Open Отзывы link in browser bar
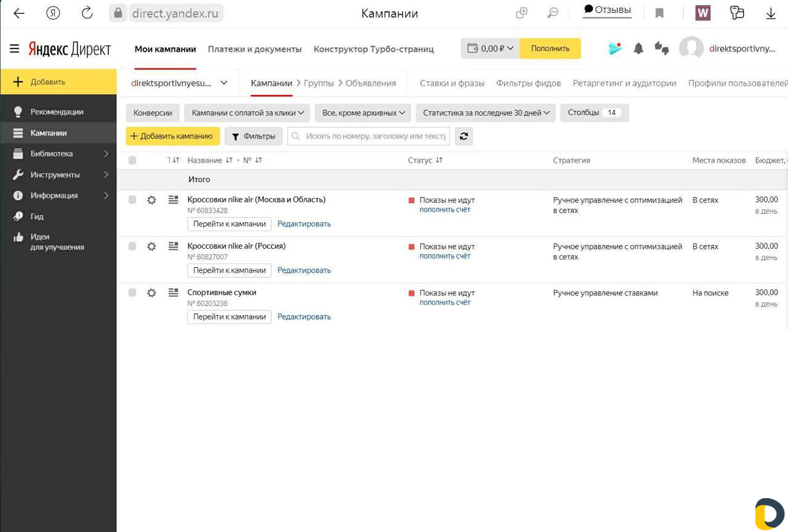This screenshot has width=788, height=532. click(x=607, y=10)
